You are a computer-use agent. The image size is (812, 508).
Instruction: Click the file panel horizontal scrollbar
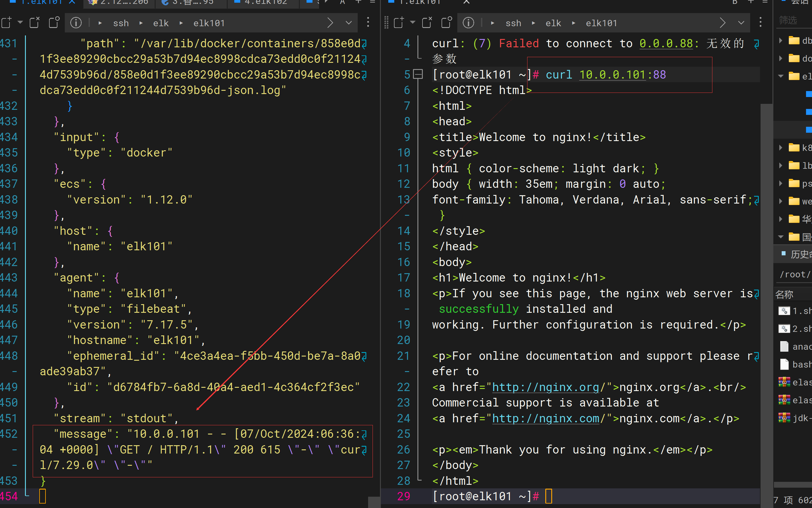pos(793,485)
